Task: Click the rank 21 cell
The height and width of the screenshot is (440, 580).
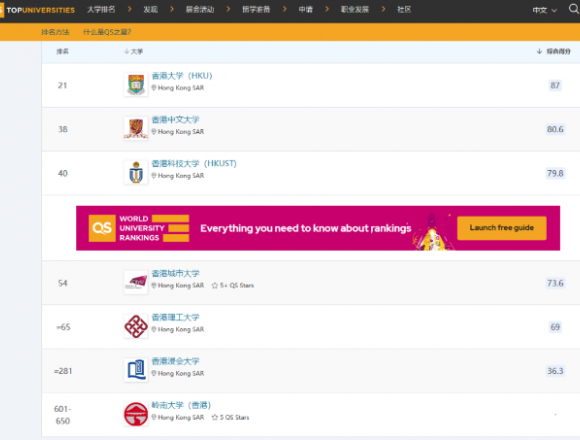Action: tap(63, 85)
